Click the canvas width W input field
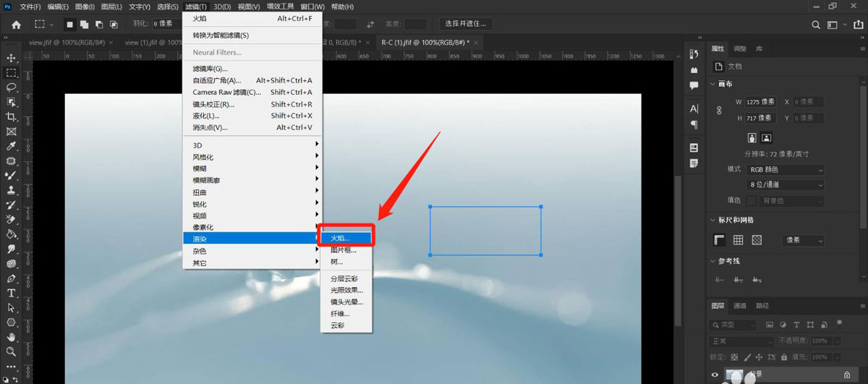Viewport: 868px width, 384px height. (760, 102)
